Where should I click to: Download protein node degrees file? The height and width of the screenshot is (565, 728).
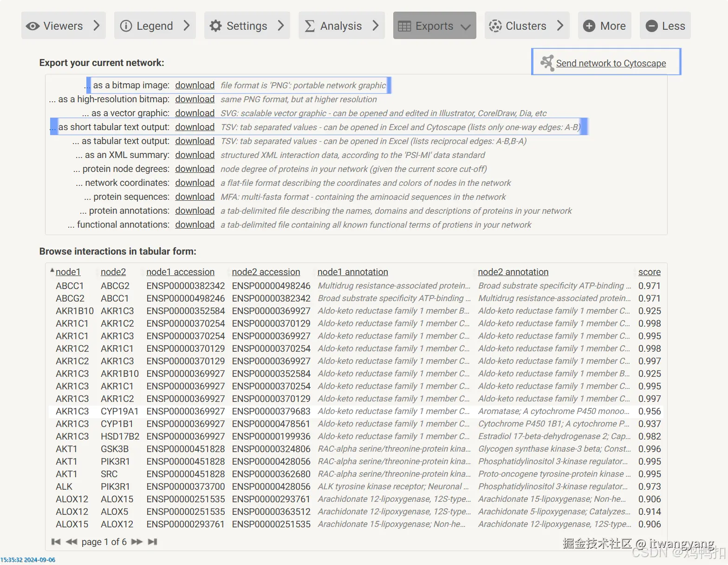click(195, 169)
